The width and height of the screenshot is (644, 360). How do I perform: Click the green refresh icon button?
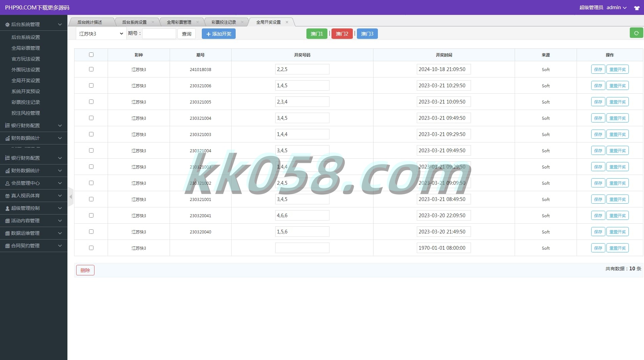[636, 33]
